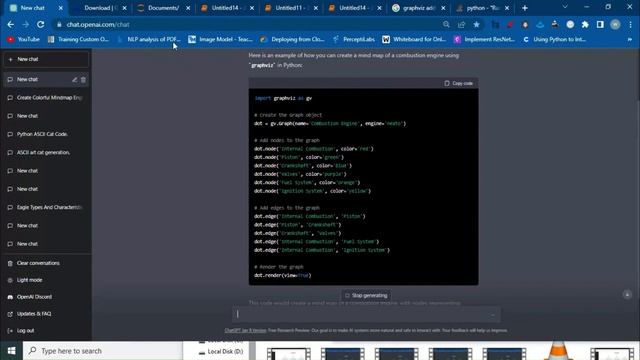The height and width of the screenshot is (360, 640).
Task: Open the tab search dropdown chevron
Action: pos(565,7)
